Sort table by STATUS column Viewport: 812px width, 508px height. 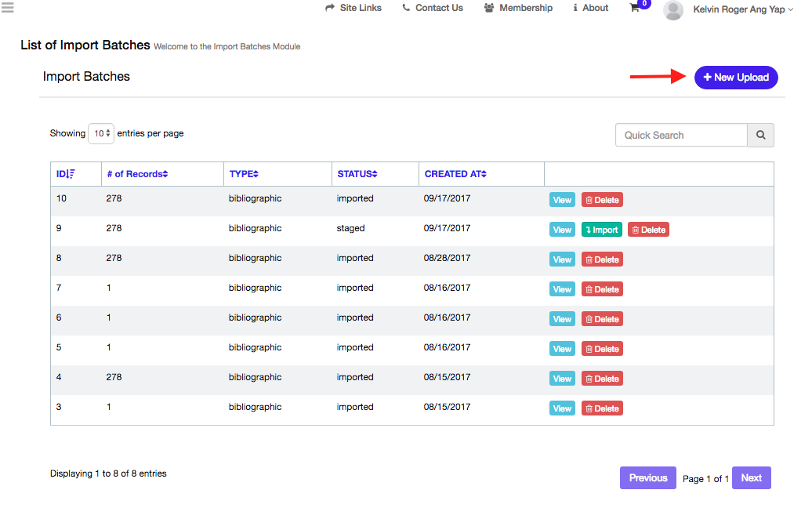[x=357, y=174]
